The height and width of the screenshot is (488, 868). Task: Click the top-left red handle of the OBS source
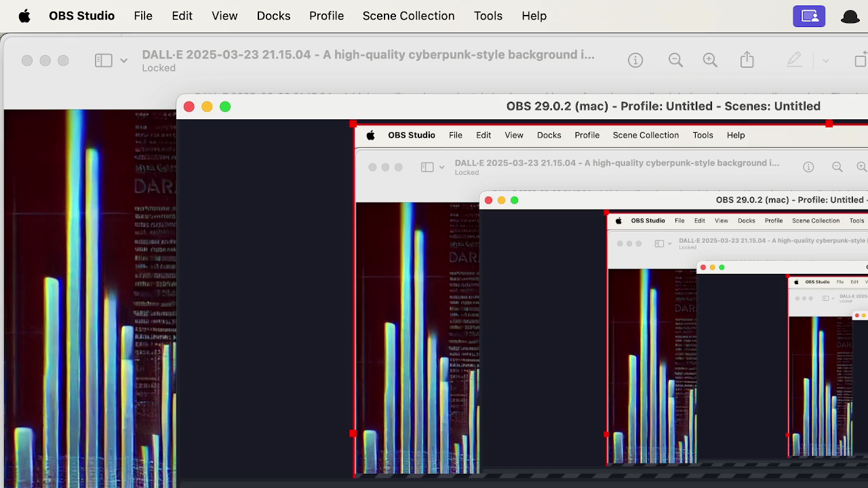353,124
